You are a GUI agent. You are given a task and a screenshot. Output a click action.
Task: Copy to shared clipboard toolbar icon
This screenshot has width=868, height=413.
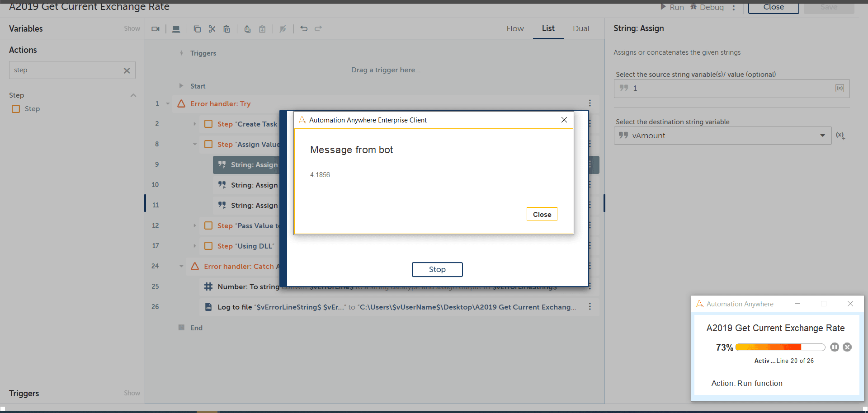247,29
